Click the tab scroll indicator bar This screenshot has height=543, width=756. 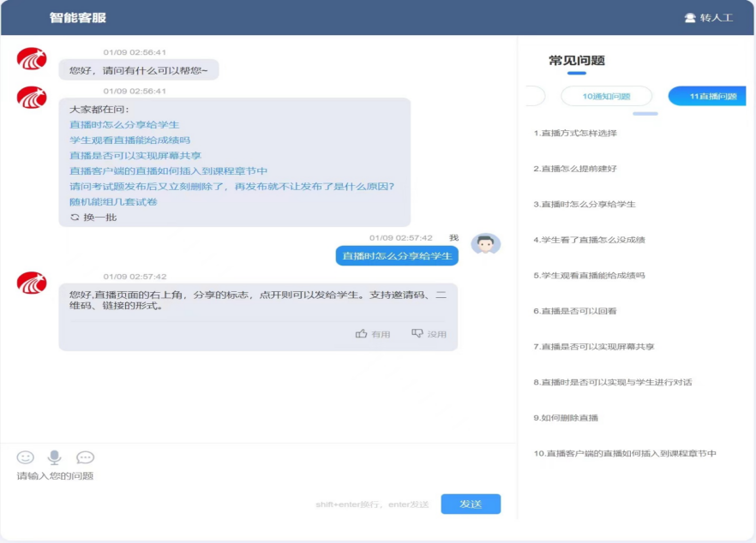[x=645, y=114]
